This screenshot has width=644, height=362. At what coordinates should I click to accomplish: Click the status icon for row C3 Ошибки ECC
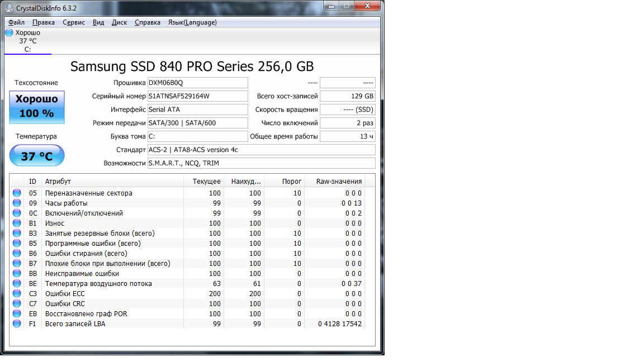(17, 293)
